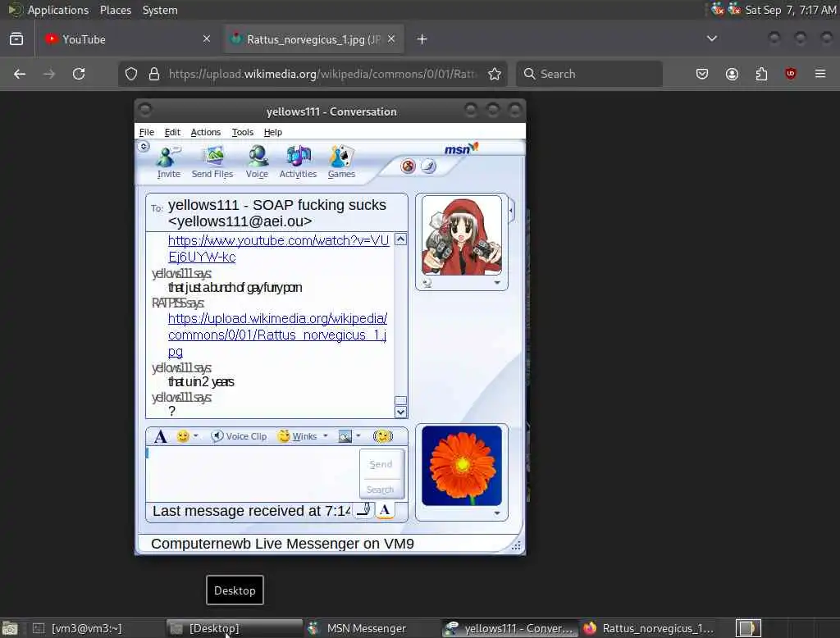The image size is (840, 638).
Task: Bookmark this page with the star
Action: tap(495, 74)
